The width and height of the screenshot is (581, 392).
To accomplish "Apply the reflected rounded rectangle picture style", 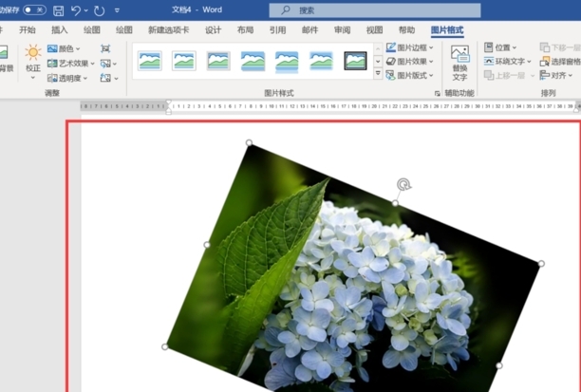I will (x=287, y=62).
